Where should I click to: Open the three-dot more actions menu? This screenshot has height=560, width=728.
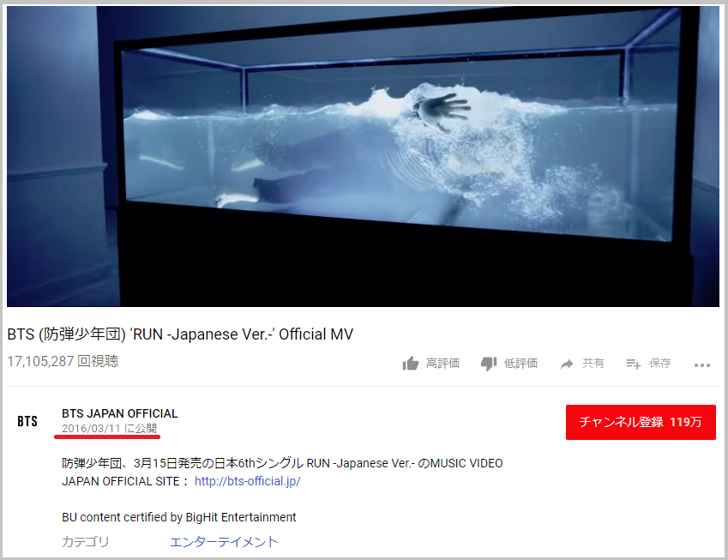702,365
